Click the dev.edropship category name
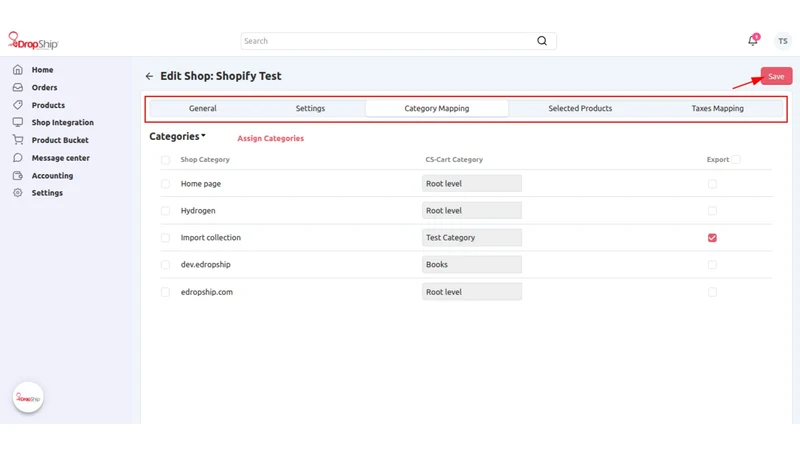 (x=206, y=265)
